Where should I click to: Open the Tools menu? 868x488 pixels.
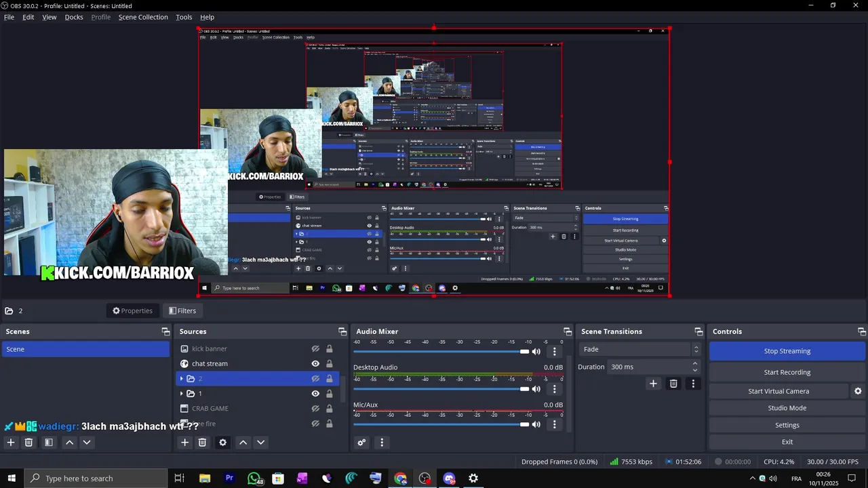[x=184, y=17]
